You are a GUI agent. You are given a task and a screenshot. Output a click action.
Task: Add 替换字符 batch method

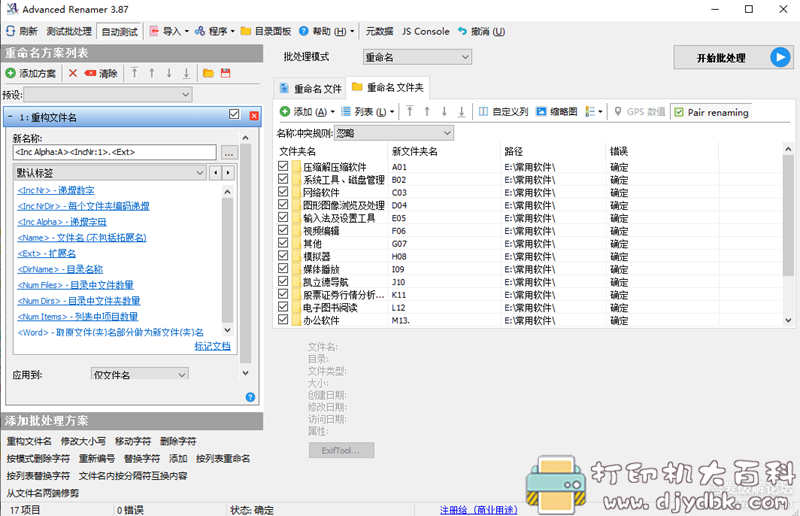point(142,458)
